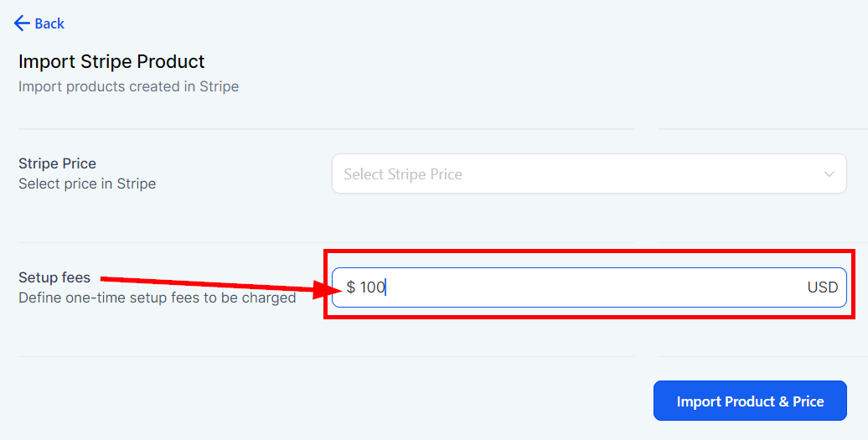
Task: Open the Select Stripe Price dropdown
Action: tap(588, 174)
